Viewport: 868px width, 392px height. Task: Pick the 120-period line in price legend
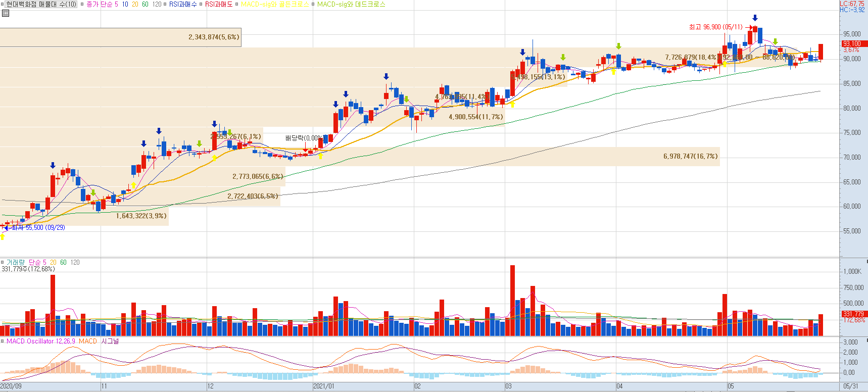click(x=157, y=4)
